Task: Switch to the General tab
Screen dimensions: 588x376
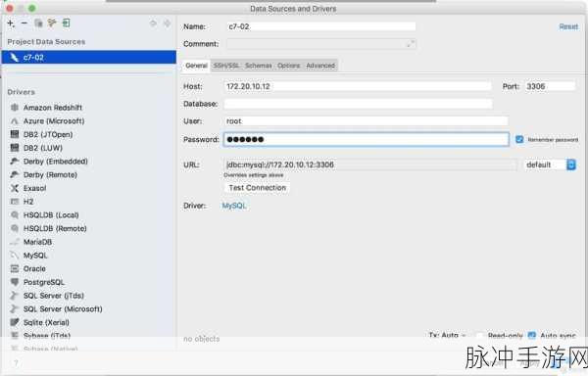Action: pyautogui.click(x=196, y=66)
